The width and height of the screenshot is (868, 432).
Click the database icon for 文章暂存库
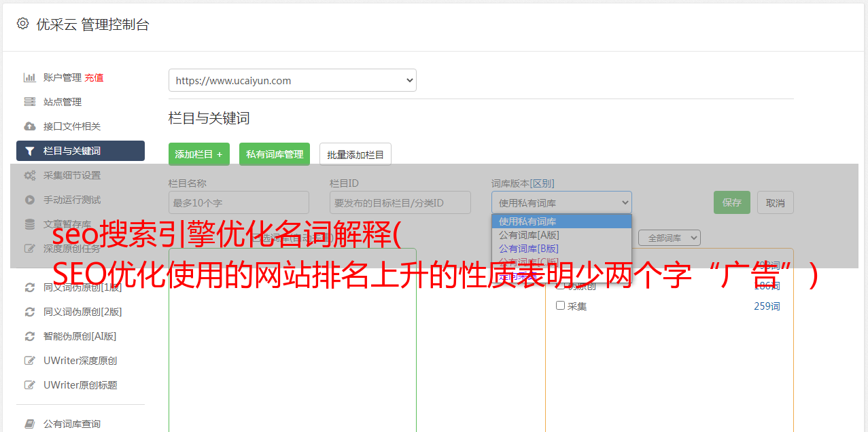pos(30,223)
